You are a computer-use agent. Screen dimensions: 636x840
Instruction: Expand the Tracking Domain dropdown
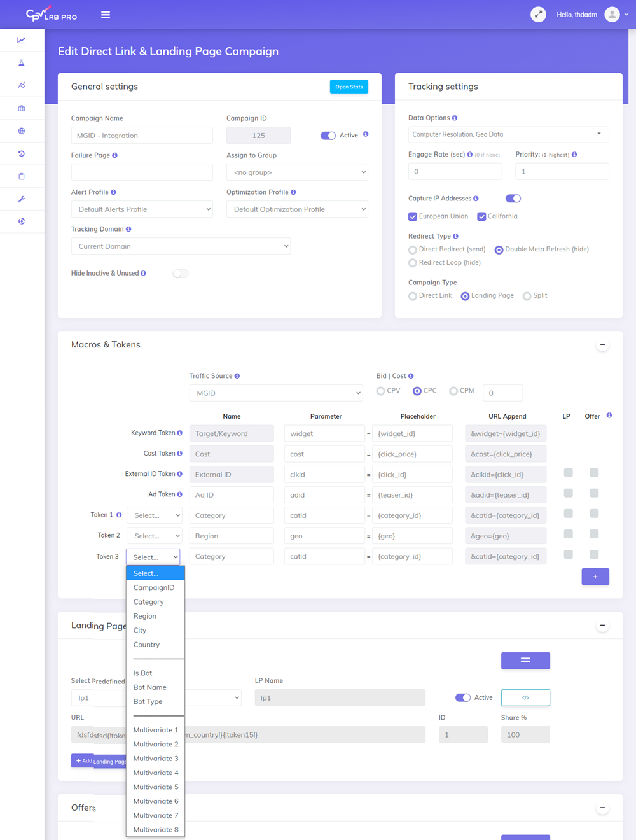click(181, 246)
